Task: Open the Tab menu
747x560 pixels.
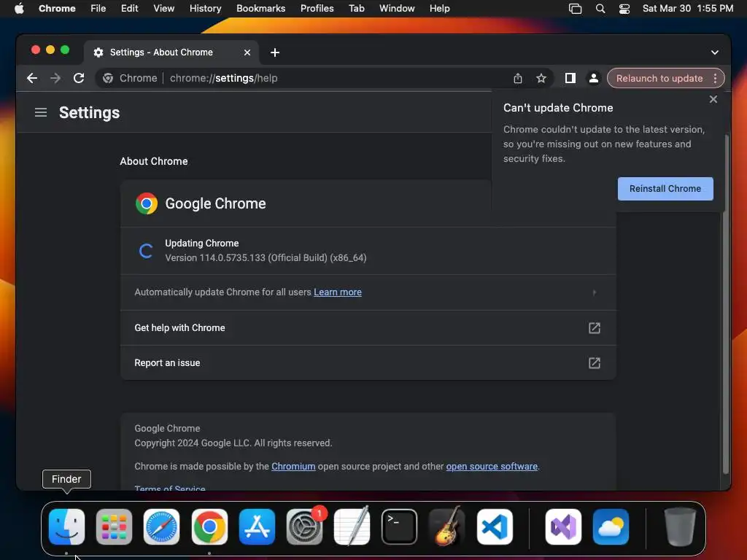Action: pyautogui.click(x=356, y=8)
